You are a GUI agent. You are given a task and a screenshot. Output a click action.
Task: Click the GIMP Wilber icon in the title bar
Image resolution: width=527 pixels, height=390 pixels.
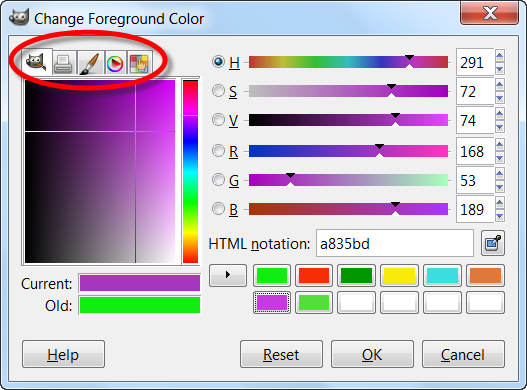click(x=18, y=17)
